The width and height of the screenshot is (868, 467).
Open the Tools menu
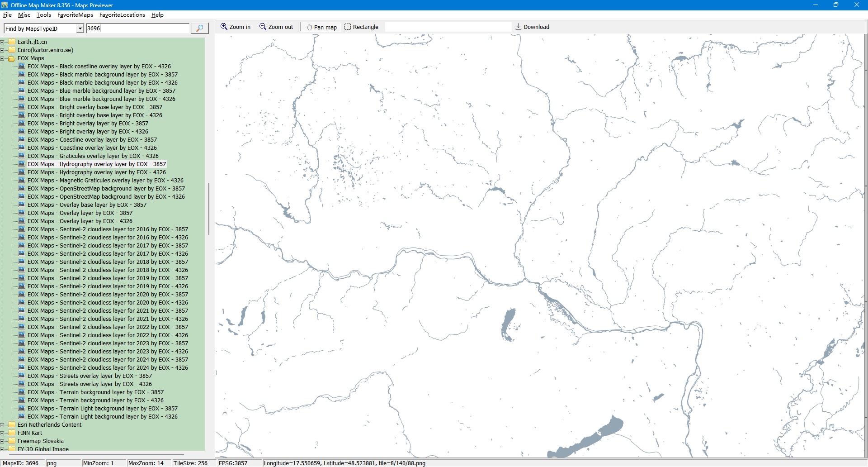point(44,15)
